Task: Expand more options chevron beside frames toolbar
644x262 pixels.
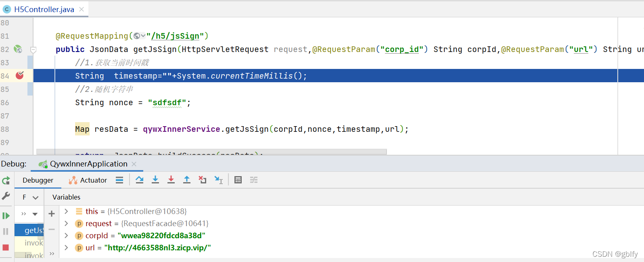Action: pyautogui.click(x=23, y=214)
